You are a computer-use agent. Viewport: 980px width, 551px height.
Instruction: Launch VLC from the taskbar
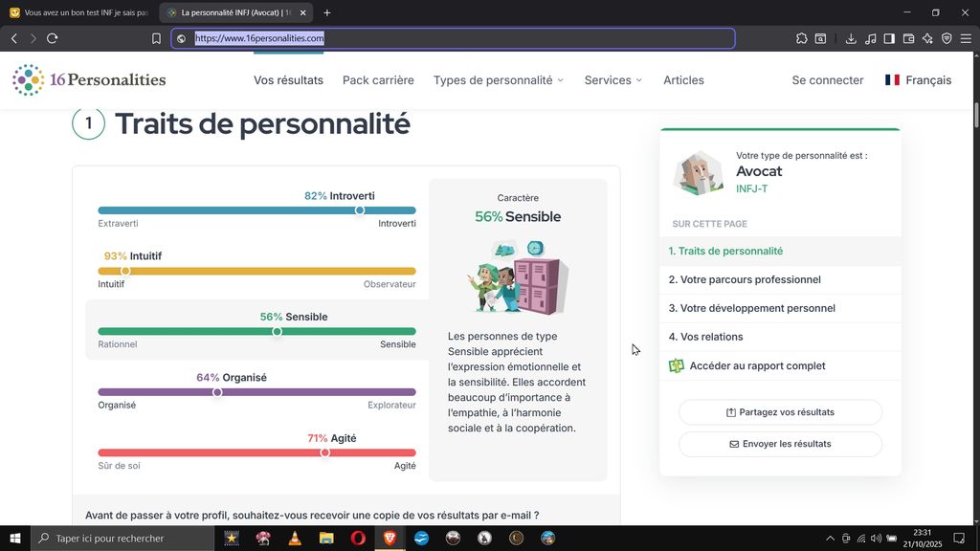pos(295,539)
